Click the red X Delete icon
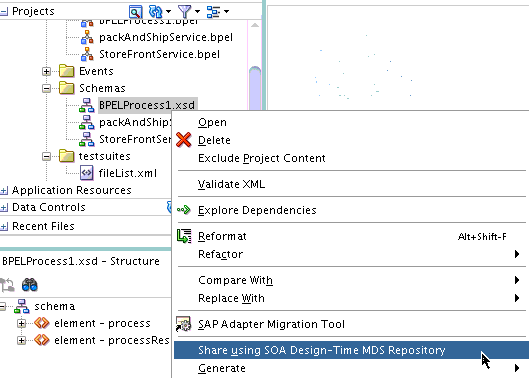This screenshot has width=529, height=378. (184, 140)
